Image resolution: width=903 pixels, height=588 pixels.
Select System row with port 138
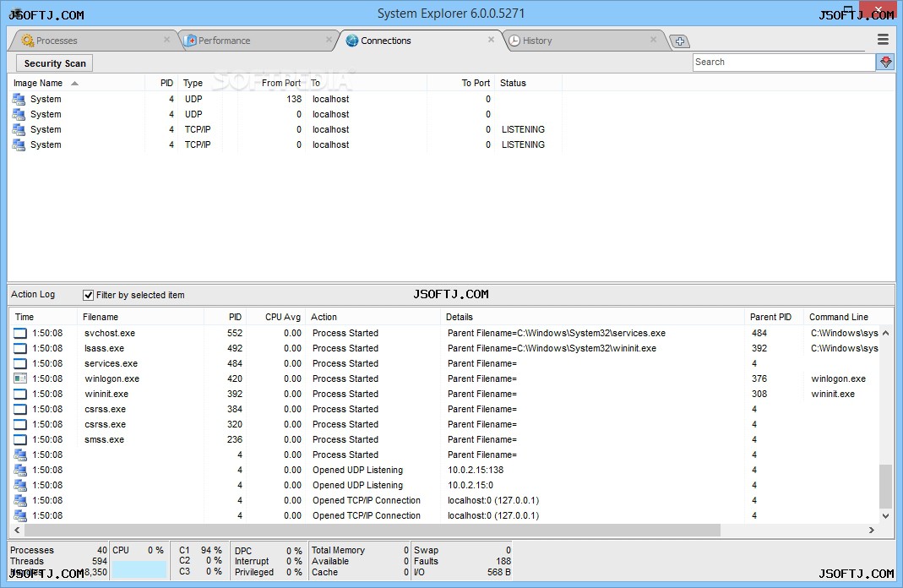[285, 99]
